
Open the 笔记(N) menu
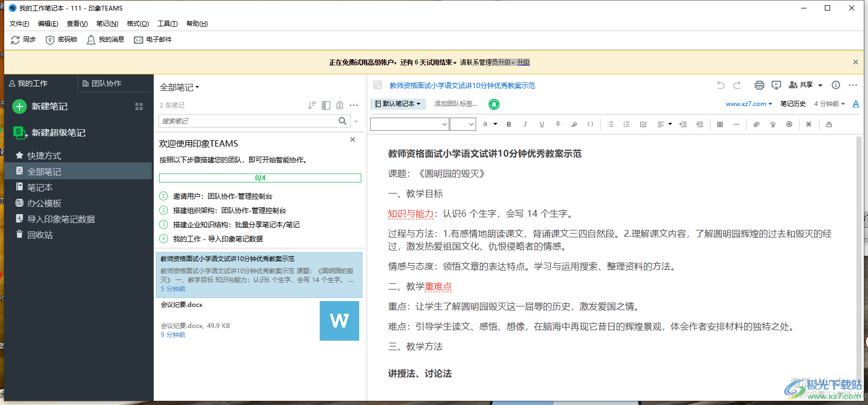[107, 24]
